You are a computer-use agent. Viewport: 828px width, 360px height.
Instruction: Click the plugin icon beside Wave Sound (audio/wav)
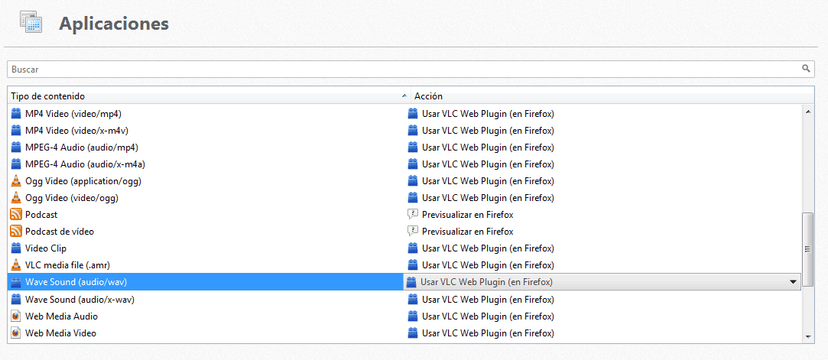pos(16,282)
